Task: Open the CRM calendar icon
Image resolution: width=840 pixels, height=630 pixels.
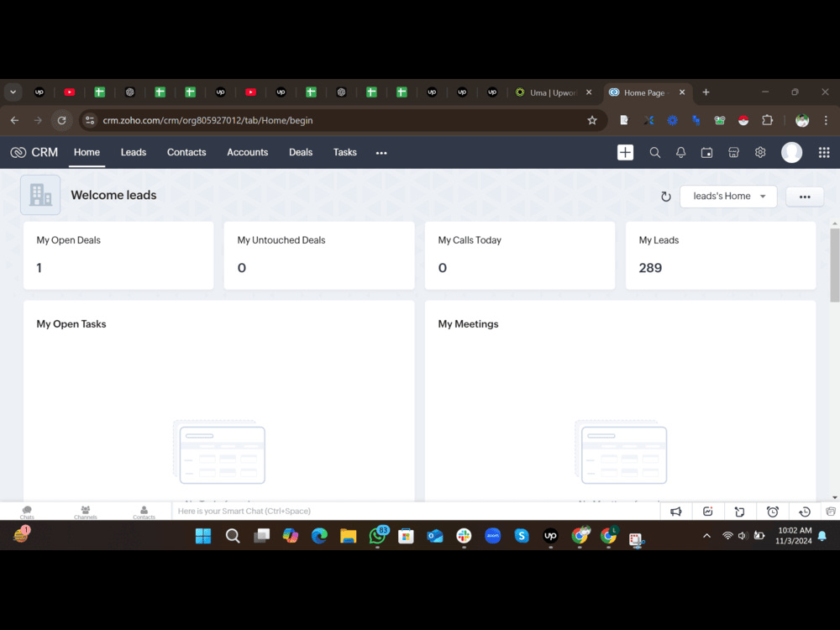Action: tap(706, 152)
